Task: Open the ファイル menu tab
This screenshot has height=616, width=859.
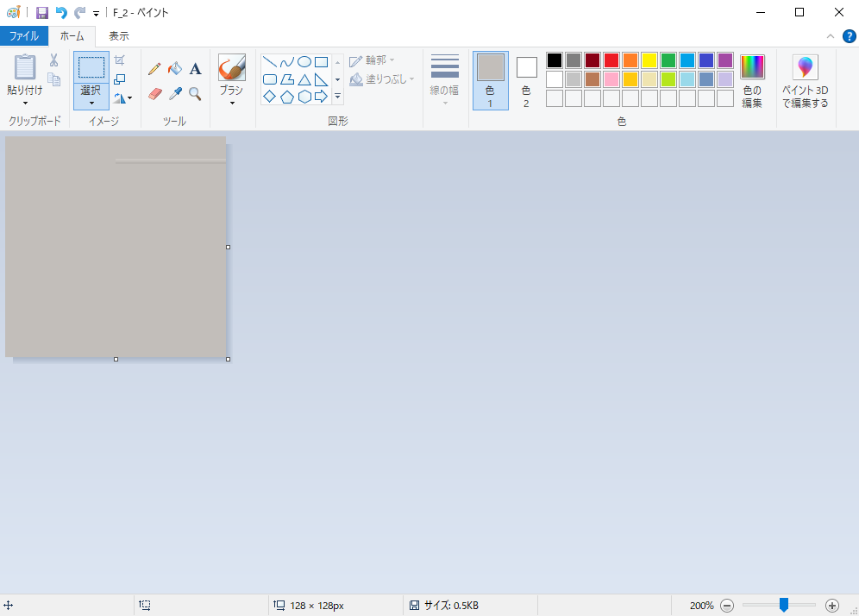Action: point(24,36)
